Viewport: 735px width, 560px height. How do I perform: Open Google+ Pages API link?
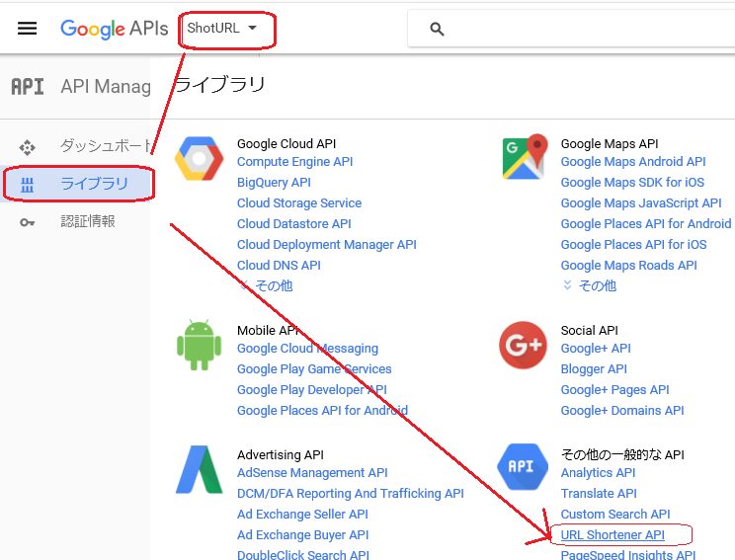tap(615, 390)
